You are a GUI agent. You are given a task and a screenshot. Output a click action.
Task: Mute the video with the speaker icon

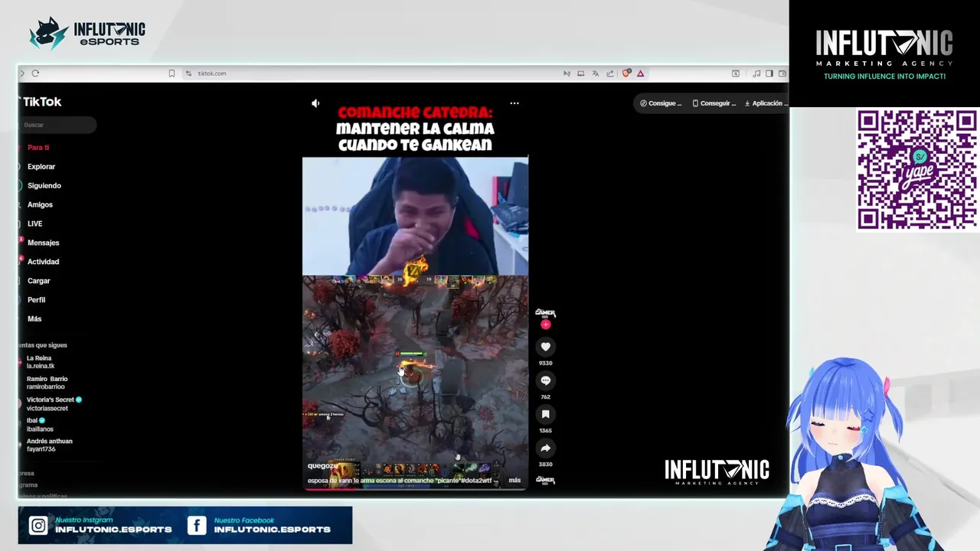pyautogui.click(x=315, y=103)
